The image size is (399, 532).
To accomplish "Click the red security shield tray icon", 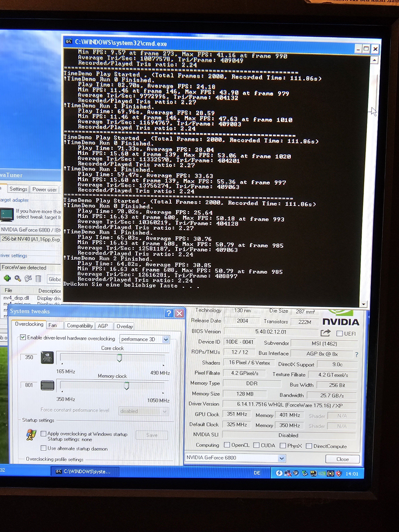I will point(339,473).
